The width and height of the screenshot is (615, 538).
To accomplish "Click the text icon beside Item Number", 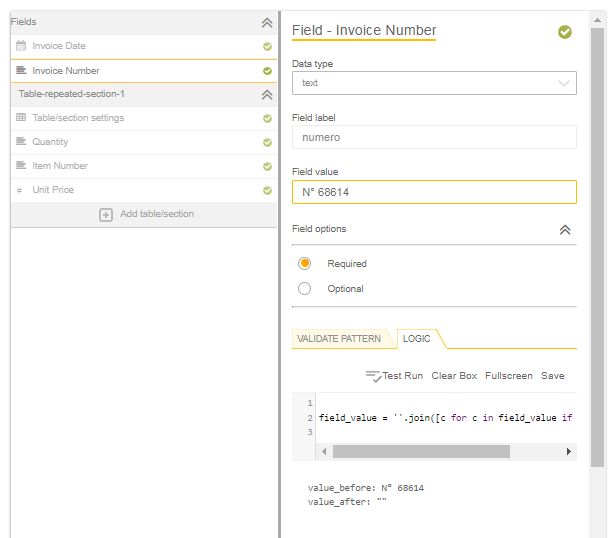I will tap(21, 165).
